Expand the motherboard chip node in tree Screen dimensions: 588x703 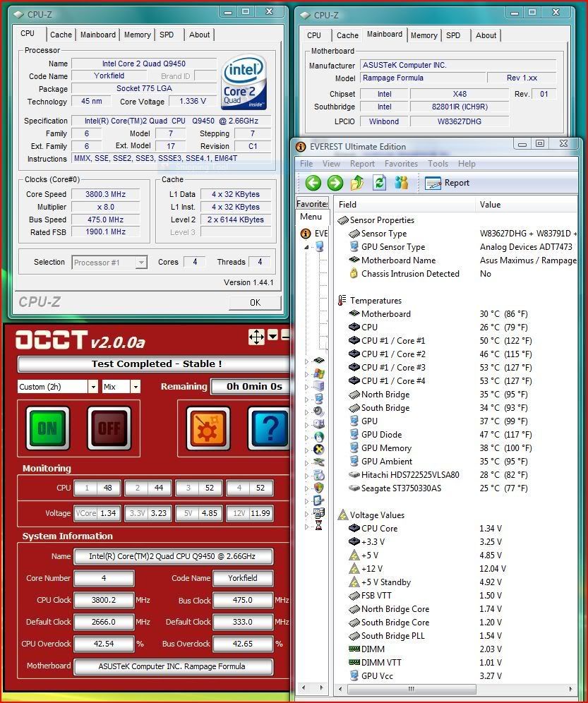pos(307,361)
